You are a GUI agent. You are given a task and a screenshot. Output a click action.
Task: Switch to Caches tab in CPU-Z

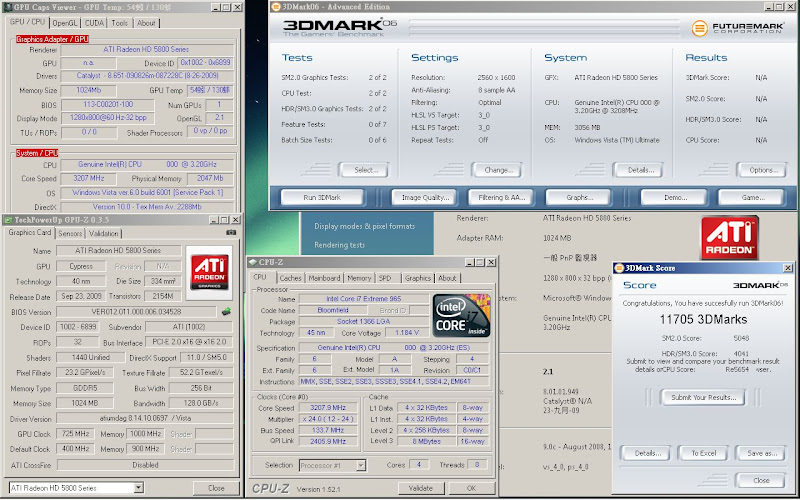point(290,278)
